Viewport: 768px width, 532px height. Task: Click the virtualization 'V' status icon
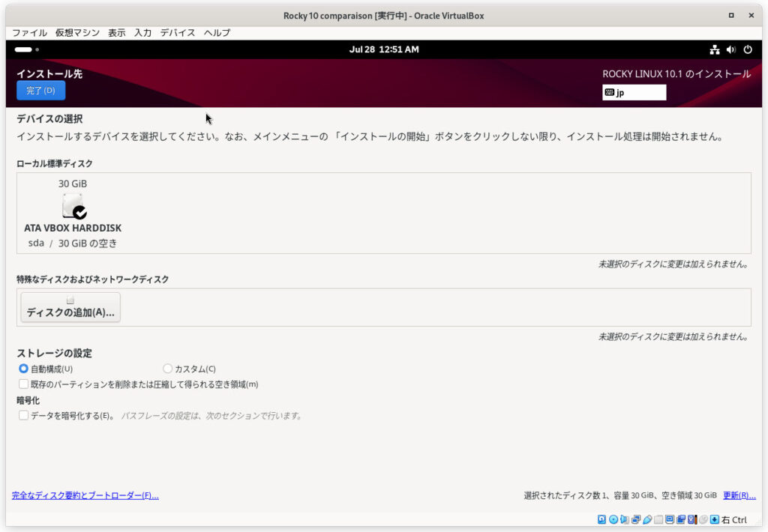coord(692,519)
